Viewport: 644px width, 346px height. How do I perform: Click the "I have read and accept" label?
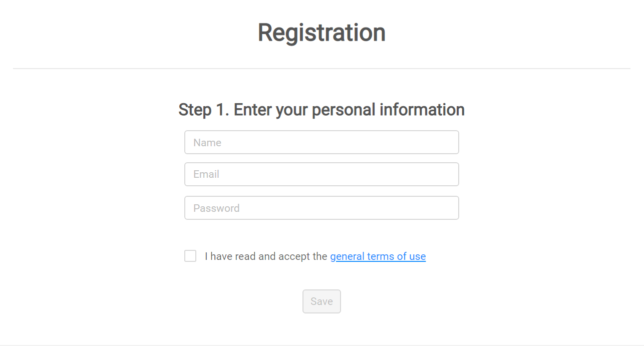[265, 256]
